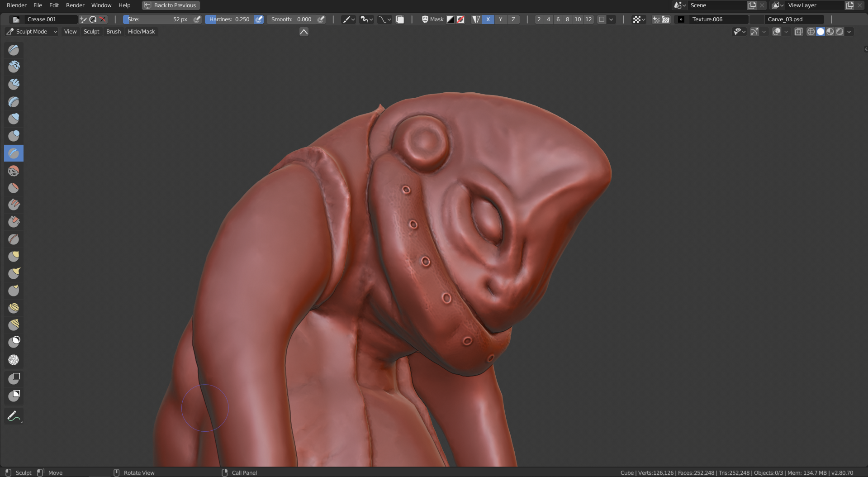
Task: Toggle size pressure sensitivity pen icon
Action: pyautogui.click(x=197, y=19)
